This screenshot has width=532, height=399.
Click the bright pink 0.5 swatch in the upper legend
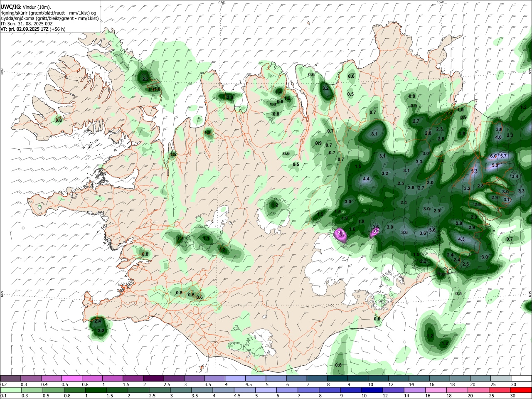click(71, 378)
